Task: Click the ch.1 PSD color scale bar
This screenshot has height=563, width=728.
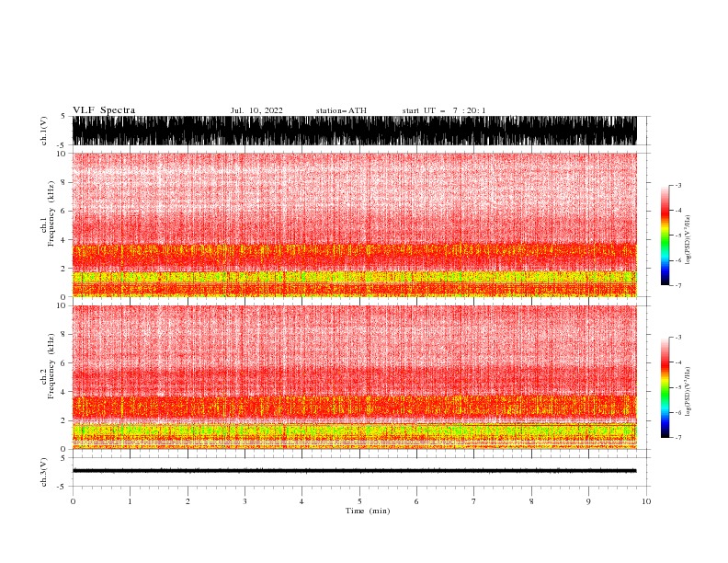Action: pyautogui.click(x=665, y=236)
